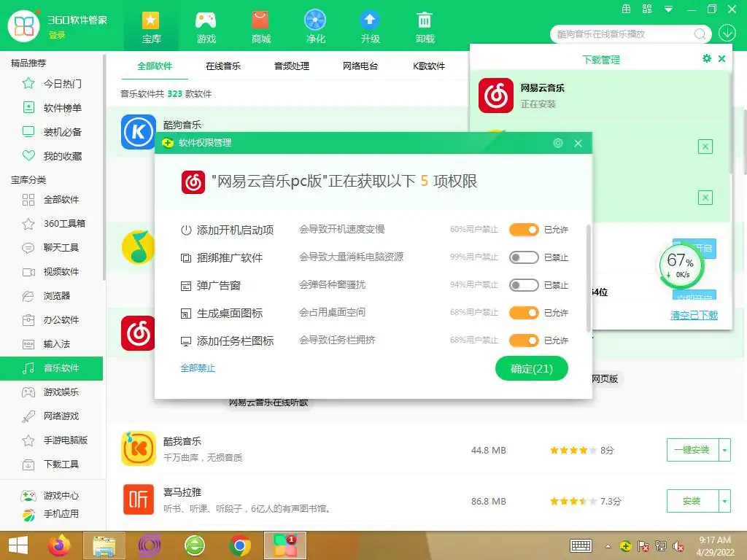The image size is (747, 560).
Task: Switch to 音频处理 tab
Action: pos(292,66)
